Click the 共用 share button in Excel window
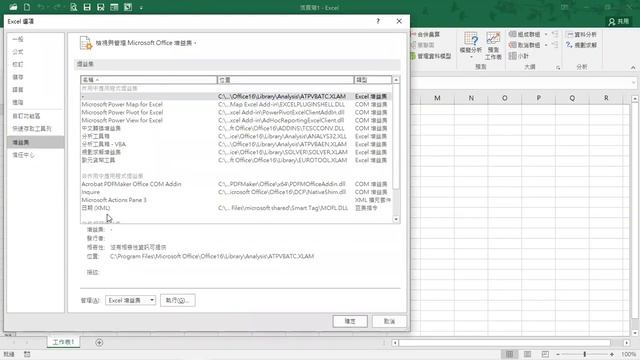The image size is (640, 360). coord(619,21)
